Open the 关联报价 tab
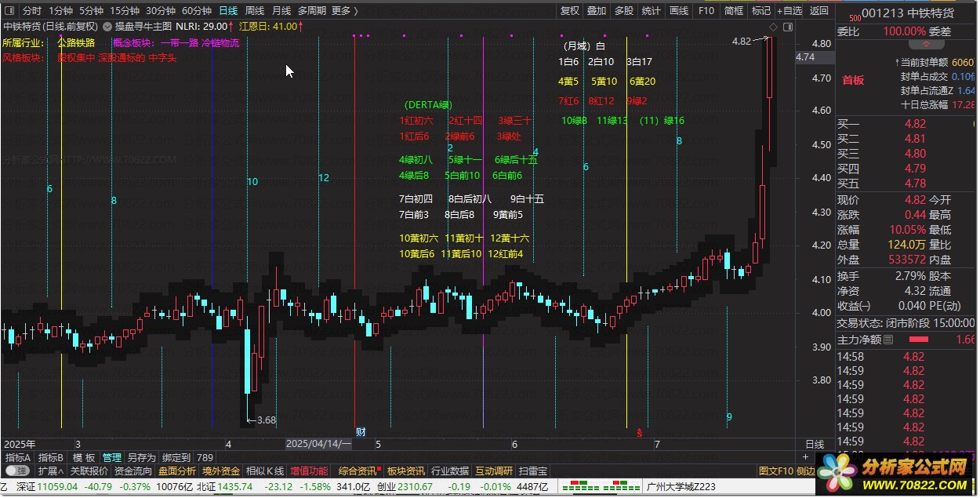 tap(89, 471)
